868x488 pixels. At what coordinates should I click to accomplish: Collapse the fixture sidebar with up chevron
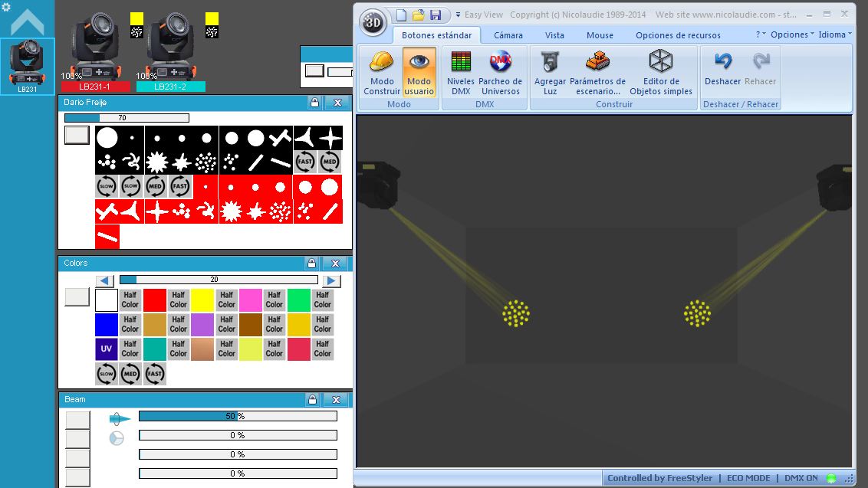point(27,22)
